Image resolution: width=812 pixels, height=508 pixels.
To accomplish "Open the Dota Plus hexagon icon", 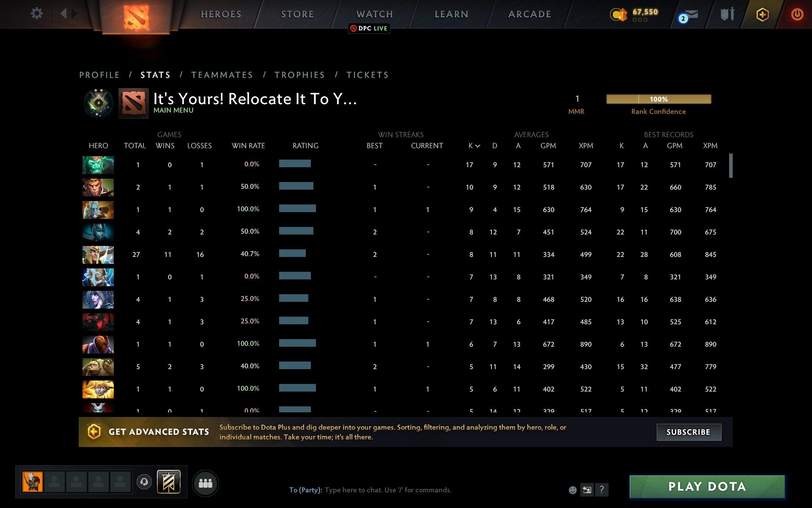I will coord(761,14).
